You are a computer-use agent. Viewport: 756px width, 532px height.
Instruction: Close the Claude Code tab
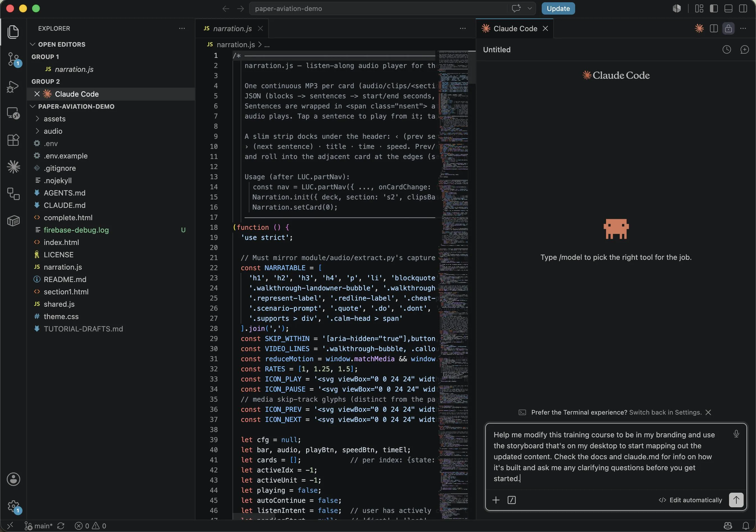point(545,28)
